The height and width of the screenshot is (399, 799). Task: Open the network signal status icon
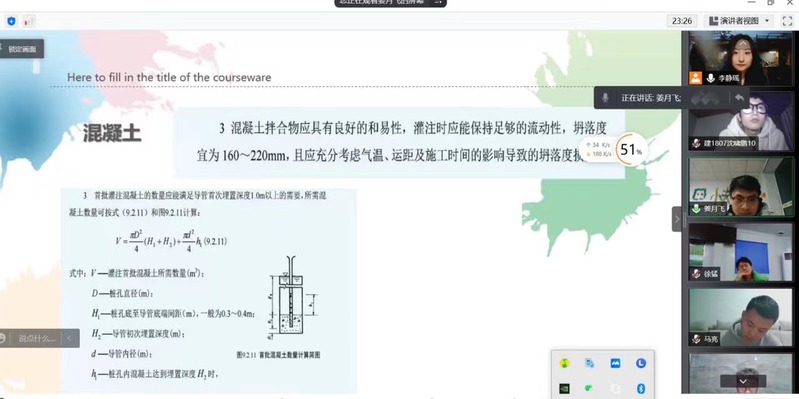[x=29, y=21]
